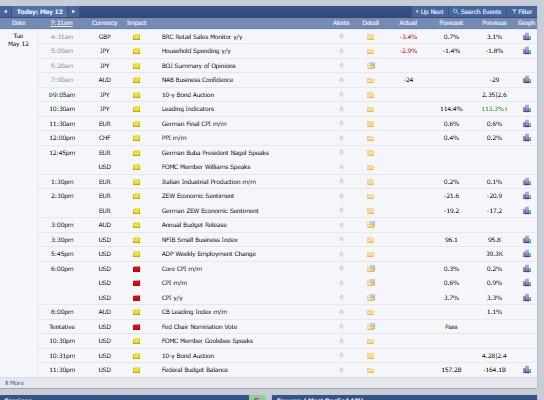Click red impact icon for Core CPI m/m
The image size is (544, 400).
pyautogui.click(x=136, y=269)
